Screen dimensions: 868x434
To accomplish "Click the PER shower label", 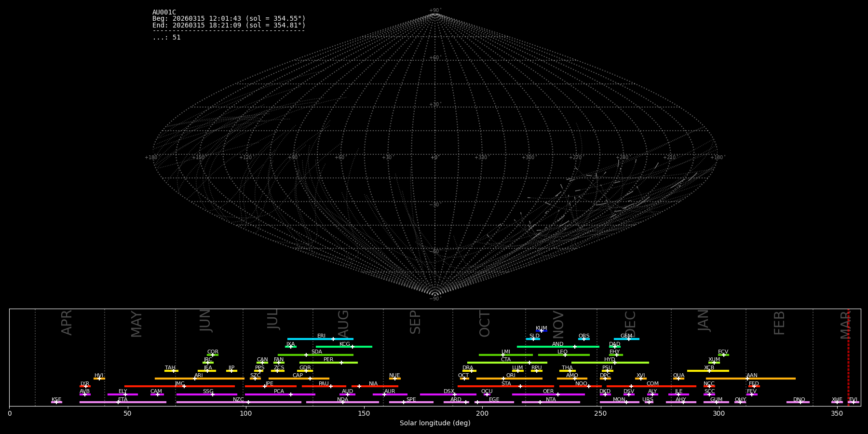I will [x=328, y=360].
